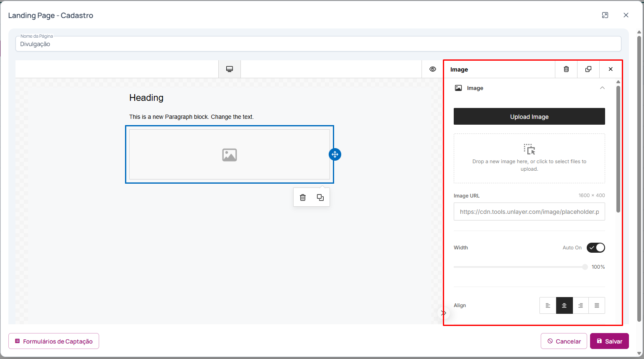The width and height of the screenshot is (644, 359).
Task: Click duplicate icon below the image block
Action: (320, 197)
